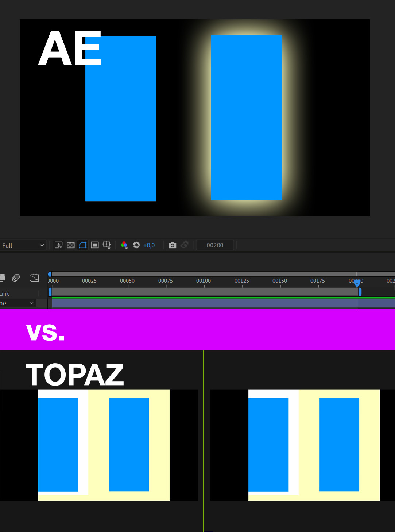Toggle mask and shape path visibility
The image size is (395, 532).
pos(83,245)
